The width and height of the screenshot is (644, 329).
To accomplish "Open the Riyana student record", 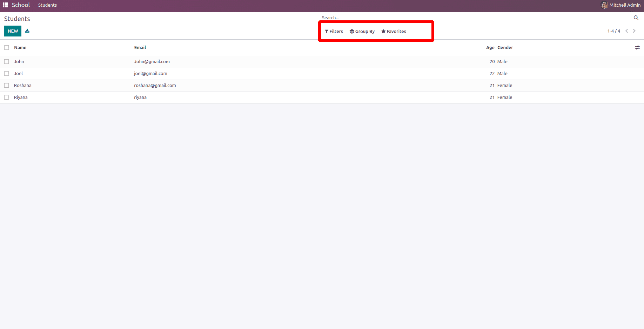I will [21, 98].
